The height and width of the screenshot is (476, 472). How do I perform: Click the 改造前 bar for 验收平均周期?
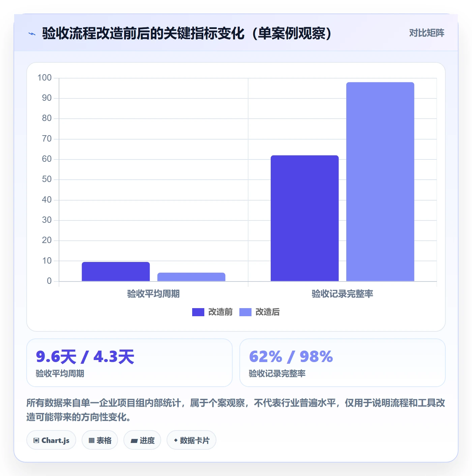[116, 272]
